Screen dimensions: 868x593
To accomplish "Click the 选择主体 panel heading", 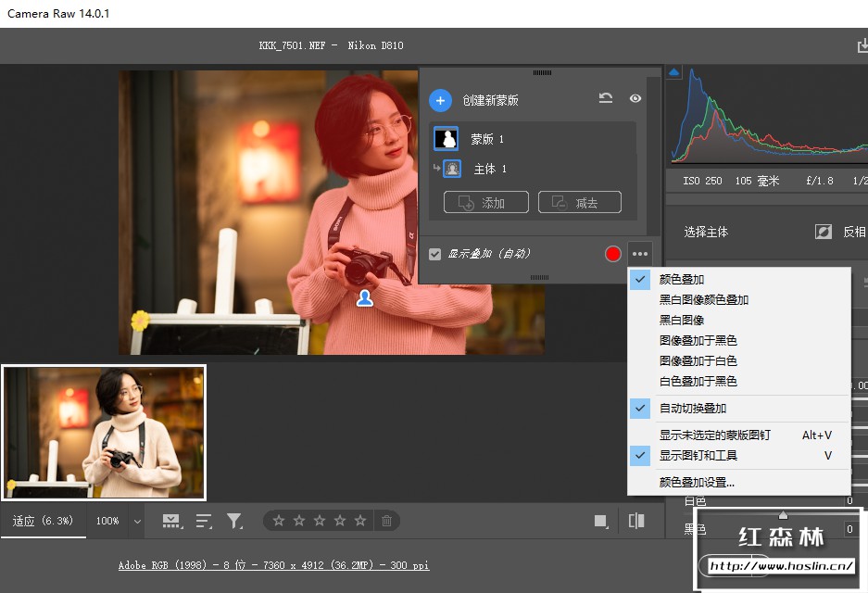I will click(x=706, y=232).
